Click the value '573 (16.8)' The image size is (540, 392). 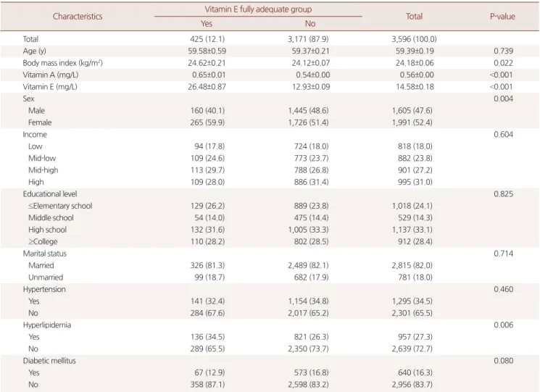[312, 372]
